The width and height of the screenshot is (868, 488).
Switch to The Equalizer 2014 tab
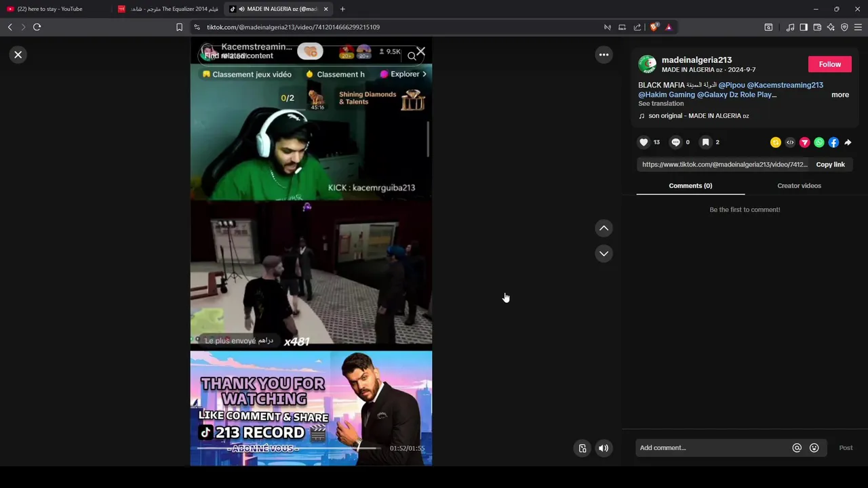click(x=167, y=9)
